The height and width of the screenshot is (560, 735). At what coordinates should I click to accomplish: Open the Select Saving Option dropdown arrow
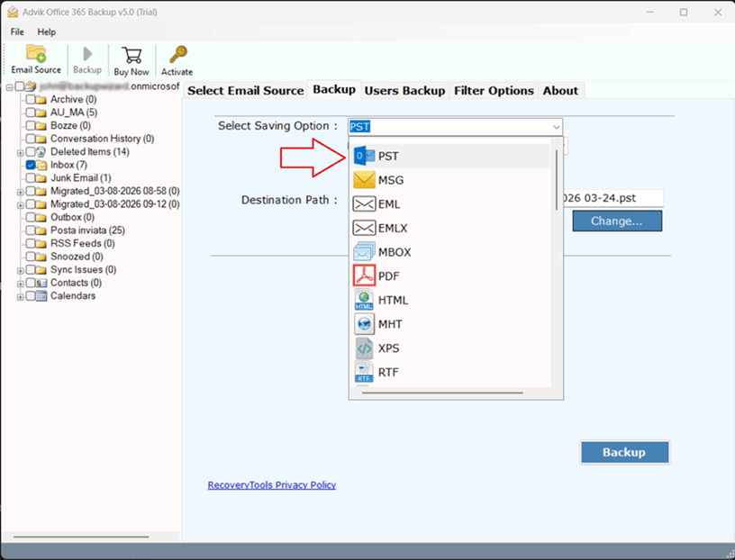pyautogui.click(x=556, y=127)
